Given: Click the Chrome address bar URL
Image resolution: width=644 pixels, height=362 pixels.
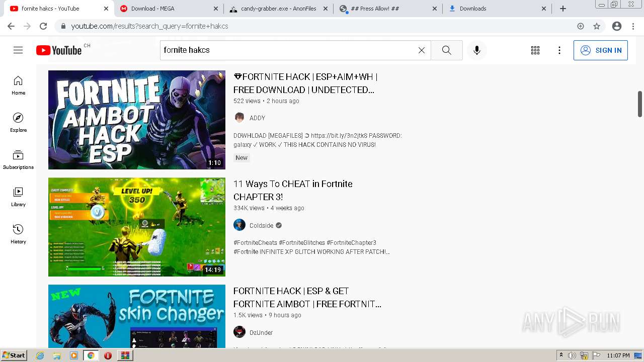Looking at the screenshot, I should 150,26.
